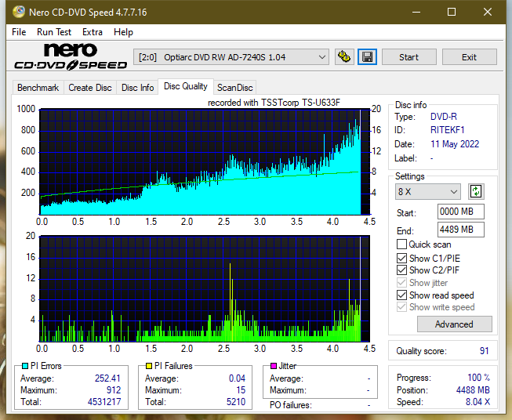The width and height of the screenshot is (512, 420).
Task: Open the Run Test menu
Action: tap(54, 32)
